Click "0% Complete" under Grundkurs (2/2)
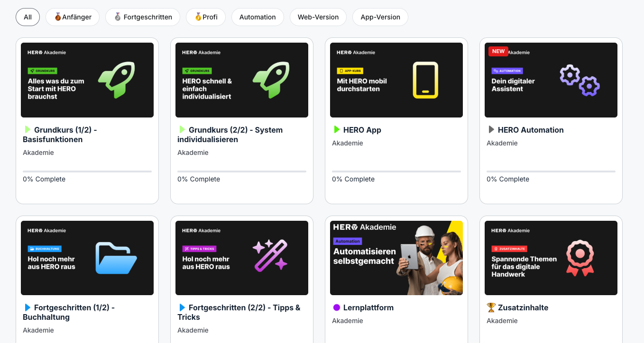 pos(199,179)
